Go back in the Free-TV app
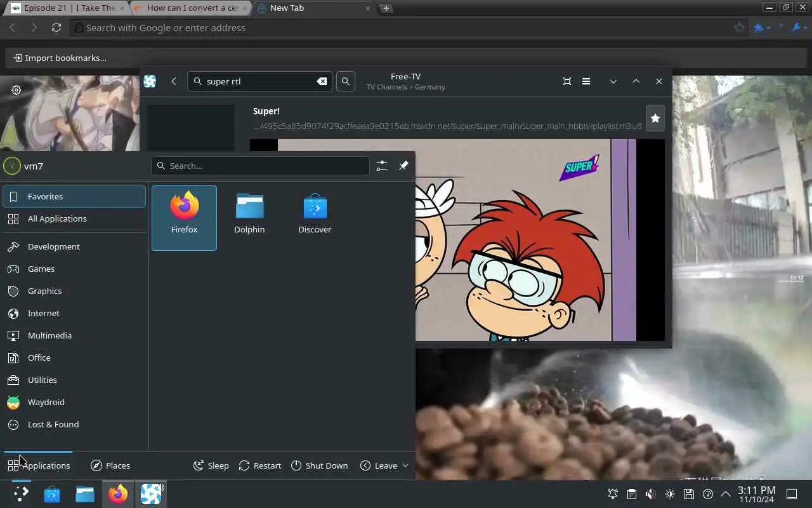The image size is (812, 508). click(173, 81)
